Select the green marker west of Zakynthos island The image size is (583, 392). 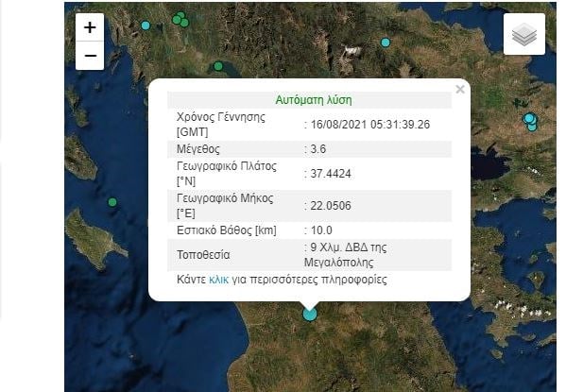(112, 202)
